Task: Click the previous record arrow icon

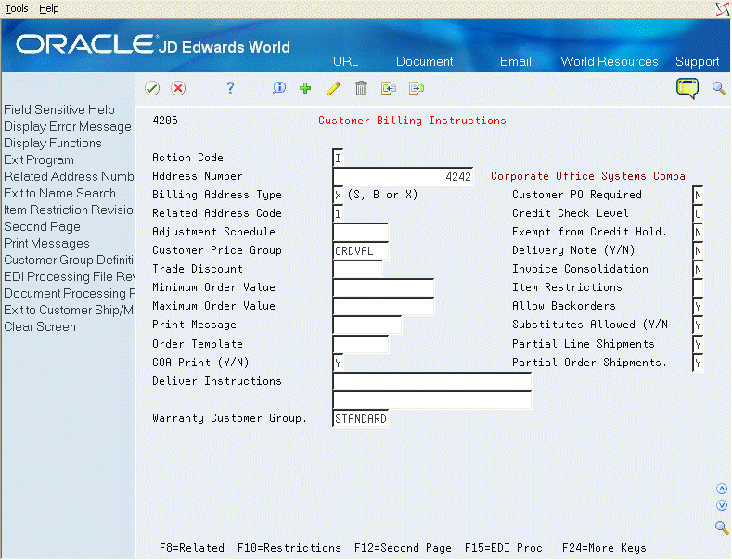Action: point(389,88)
